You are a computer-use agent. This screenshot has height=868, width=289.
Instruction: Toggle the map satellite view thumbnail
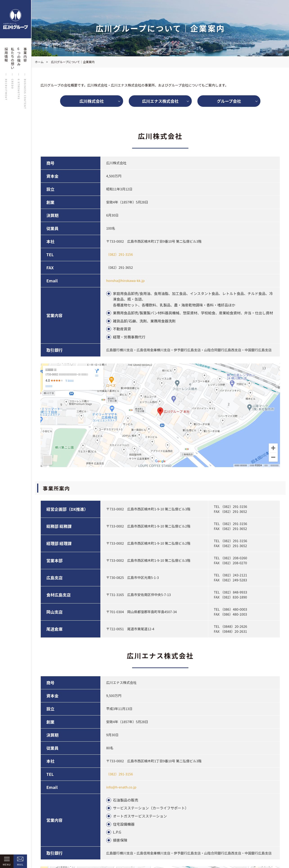coord(47,460)
